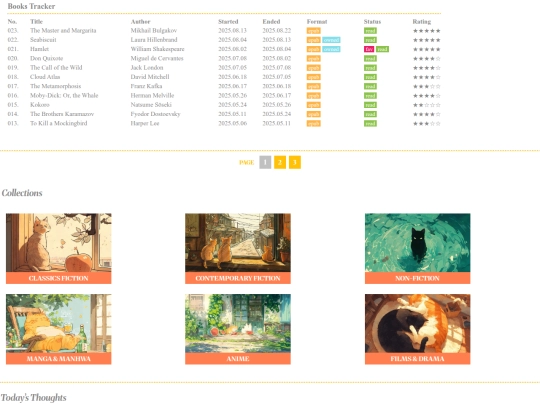
Task: Click author William Shakespeare
Action: coord(157,49)
